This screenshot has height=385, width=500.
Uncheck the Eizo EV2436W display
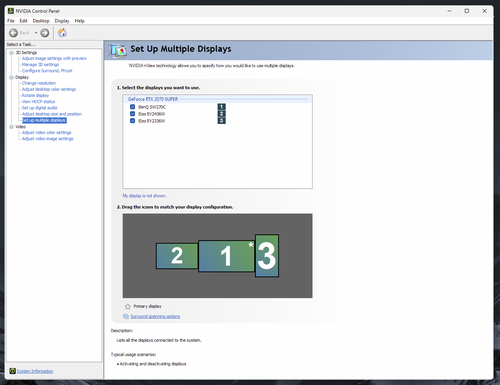[x=132, y=114]
